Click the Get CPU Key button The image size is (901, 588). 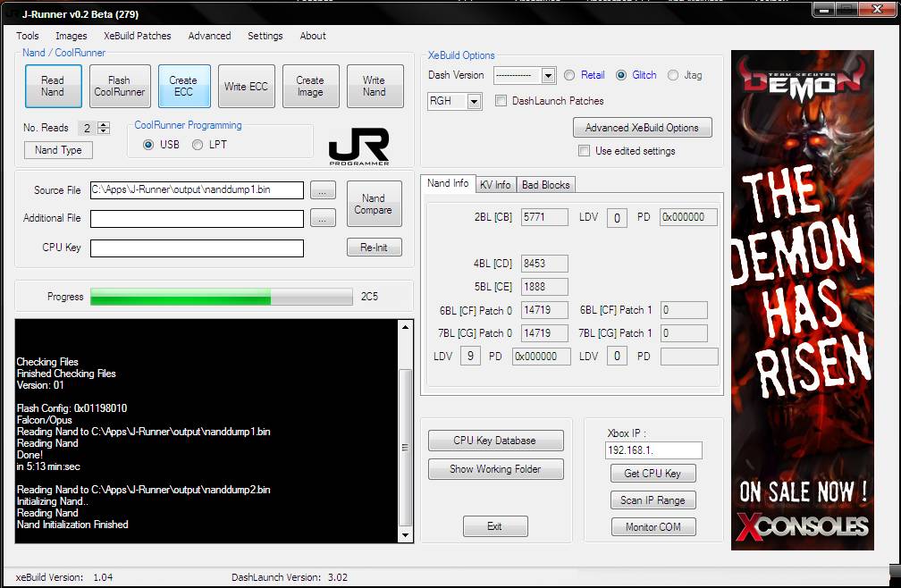[x=653, y=473]
